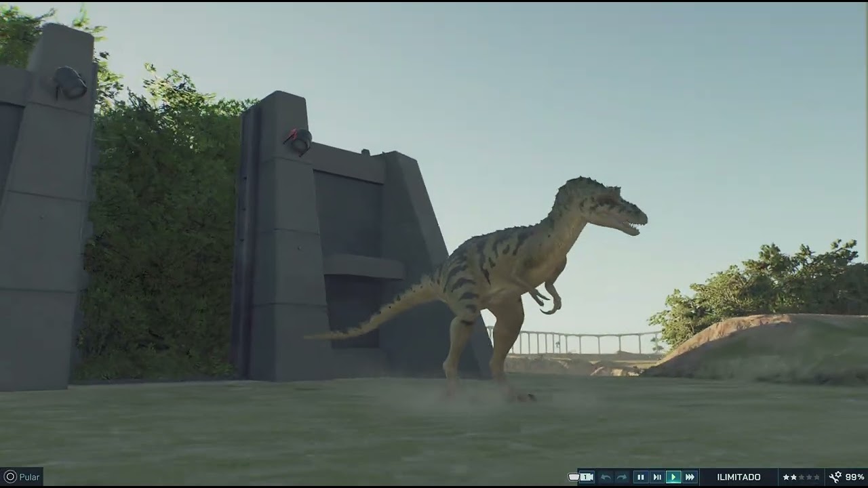Set the game to normal play speed
Viewport: 868px width, 488px height.
pyautogui.click(x=673, y=477)
